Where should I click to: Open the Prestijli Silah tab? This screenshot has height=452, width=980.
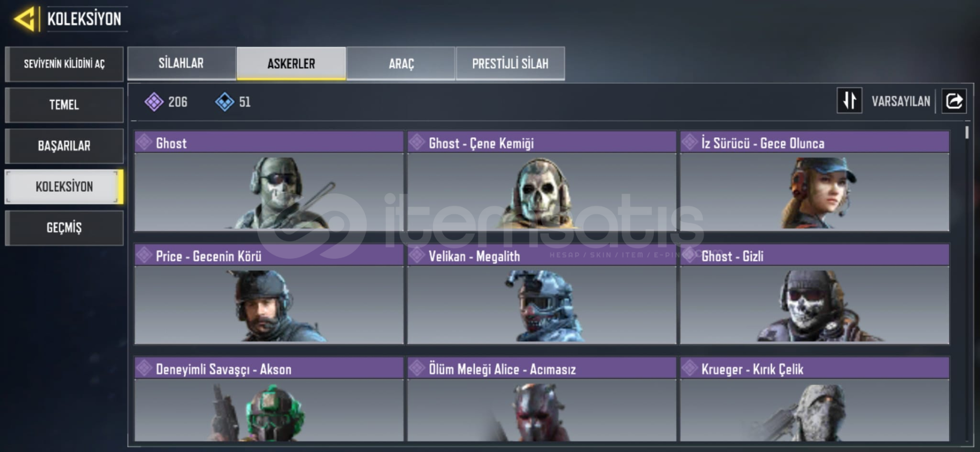[x=510, y=63]
